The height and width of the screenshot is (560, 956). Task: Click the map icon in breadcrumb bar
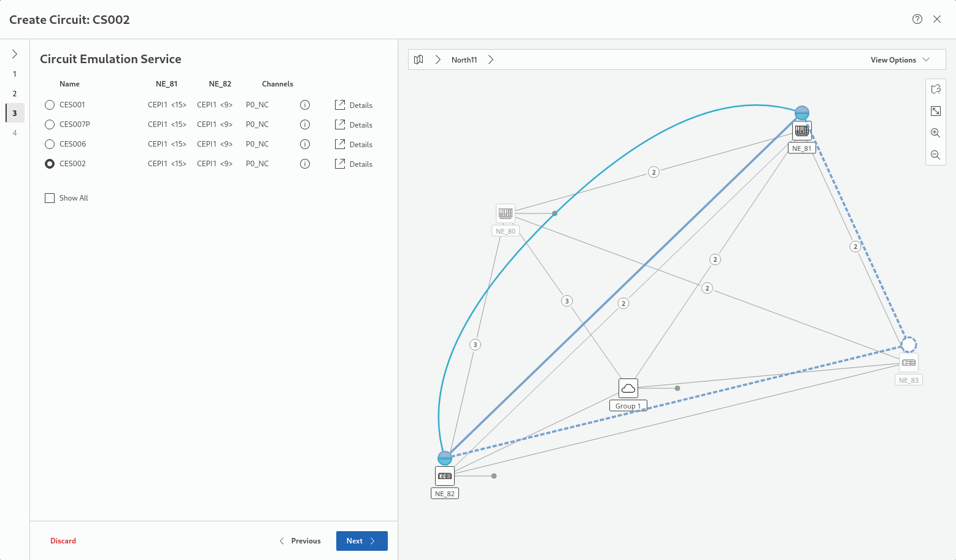[418, 59]
